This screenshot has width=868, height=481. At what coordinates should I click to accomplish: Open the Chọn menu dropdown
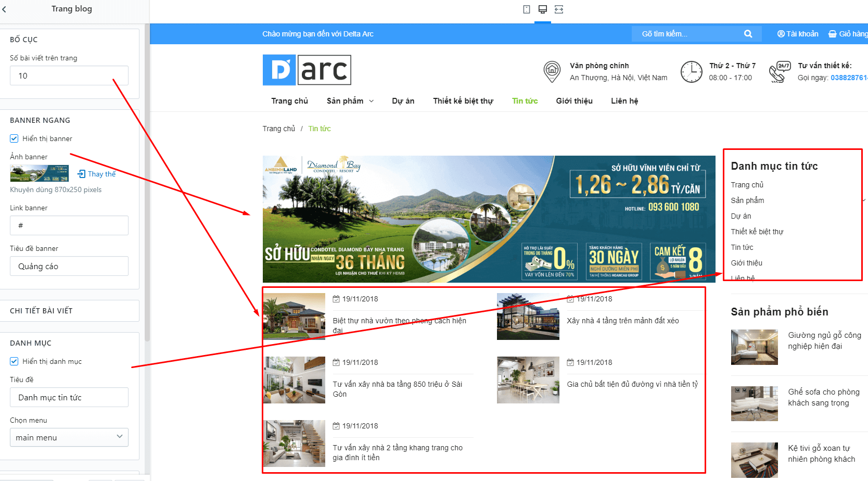click(x=69, y=437)
